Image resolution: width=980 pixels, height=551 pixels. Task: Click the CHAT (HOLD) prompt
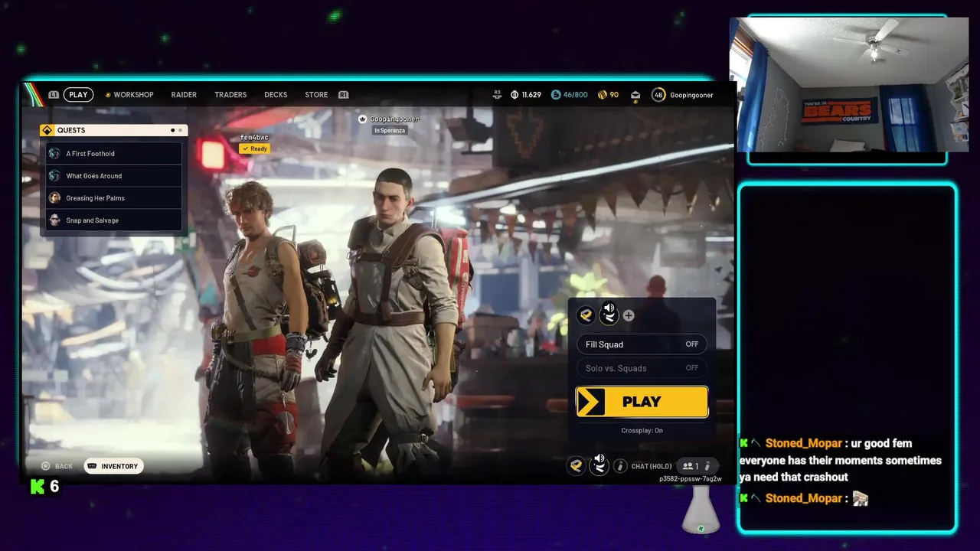(x=652, y=466)
